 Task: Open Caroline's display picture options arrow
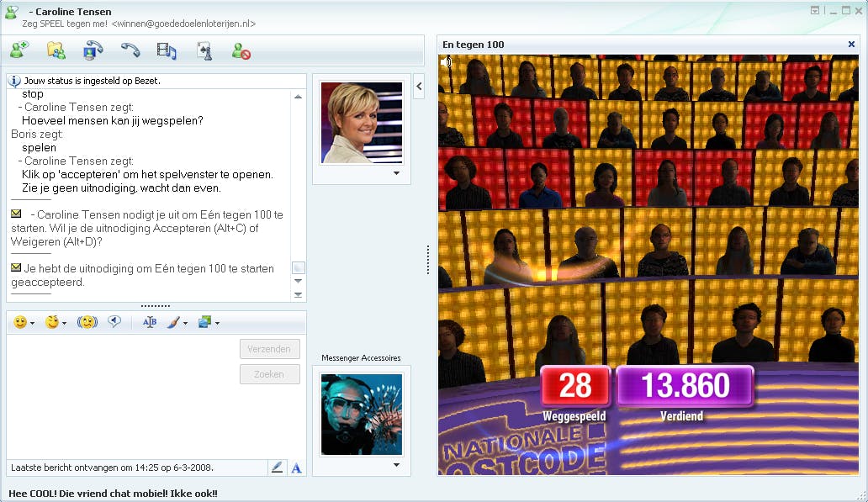(x=396, y=173)
